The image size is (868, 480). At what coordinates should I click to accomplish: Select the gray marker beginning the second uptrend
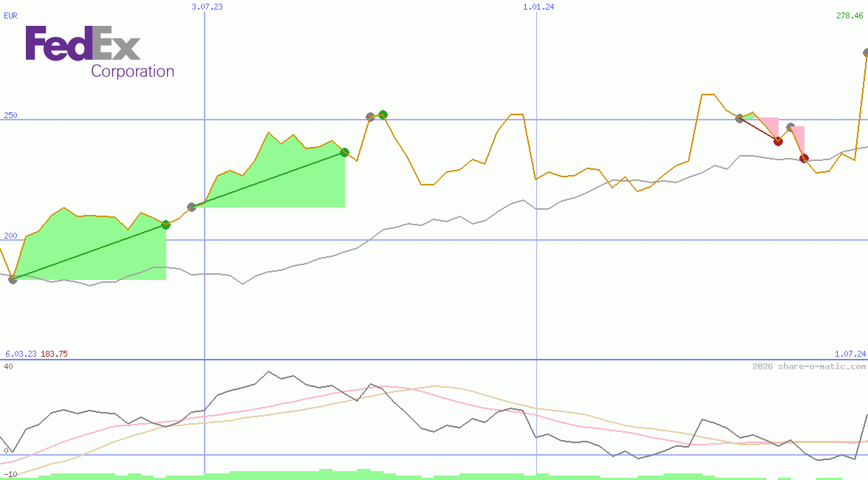191,207
